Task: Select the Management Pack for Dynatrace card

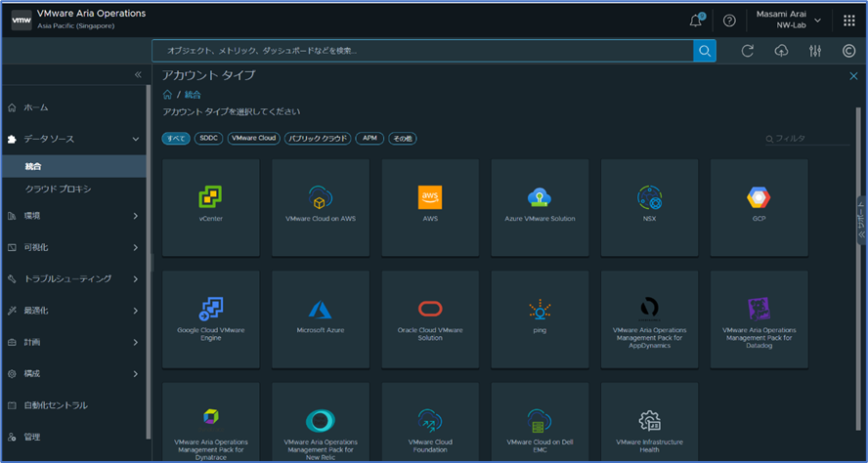Action: [x=211, y=423]
